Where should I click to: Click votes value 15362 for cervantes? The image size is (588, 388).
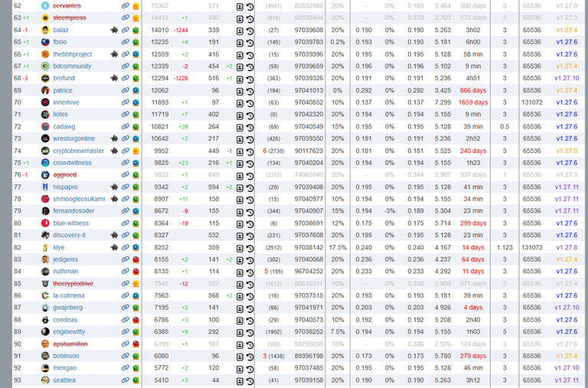coord(160,6)
